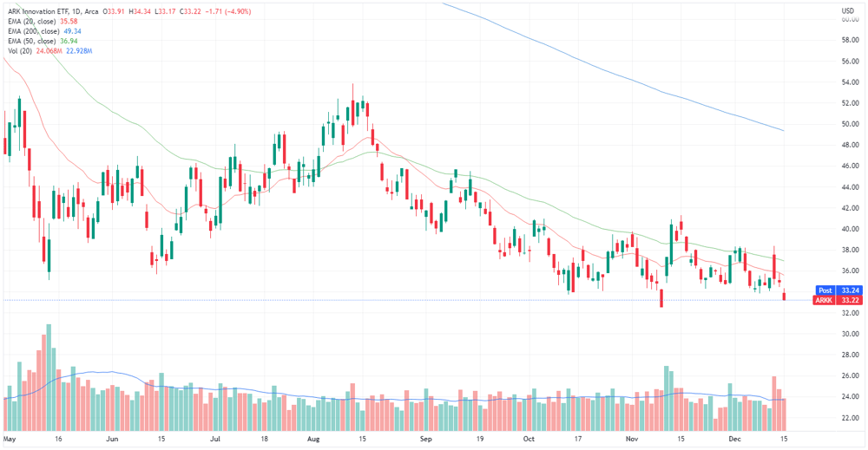This screenshot has width=868, height=450.
Task: Select the Sep label on the time axis
Action: 425,439
